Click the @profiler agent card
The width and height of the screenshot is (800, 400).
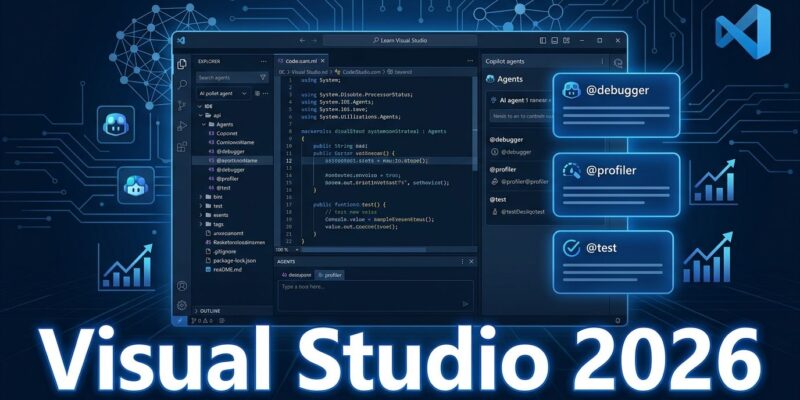pyautogui.click(x=616, y=185)
